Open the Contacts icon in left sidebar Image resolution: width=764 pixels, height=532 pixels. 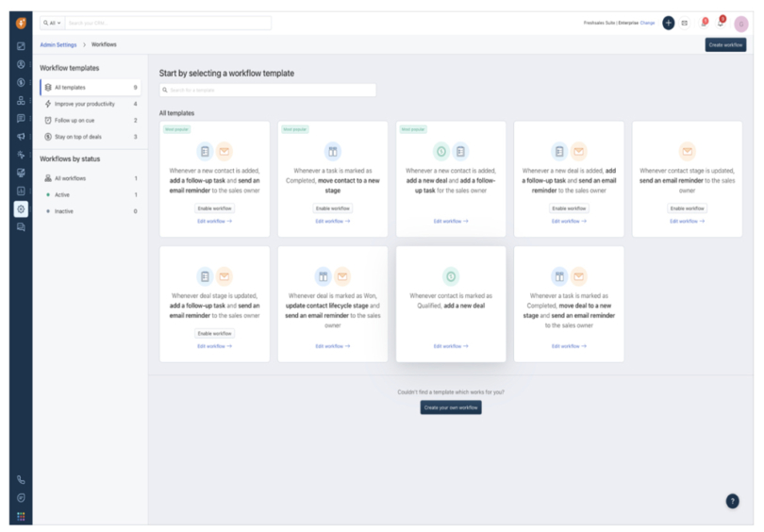point(21,64)
